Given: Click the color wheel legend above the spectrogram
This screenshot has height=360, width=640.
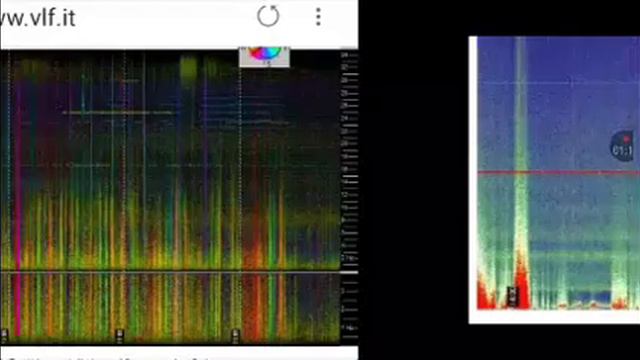Looking at the screenshot, I should (264, 57).
